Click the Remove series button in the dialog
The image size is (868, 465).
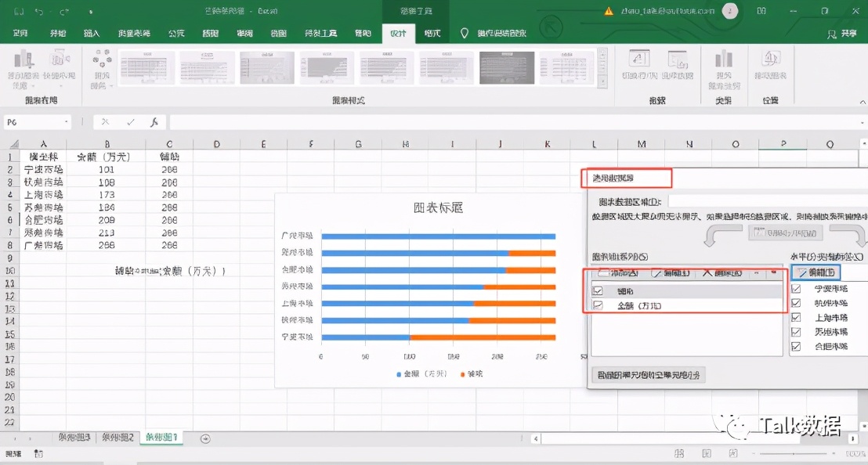[x=722, y=272]
